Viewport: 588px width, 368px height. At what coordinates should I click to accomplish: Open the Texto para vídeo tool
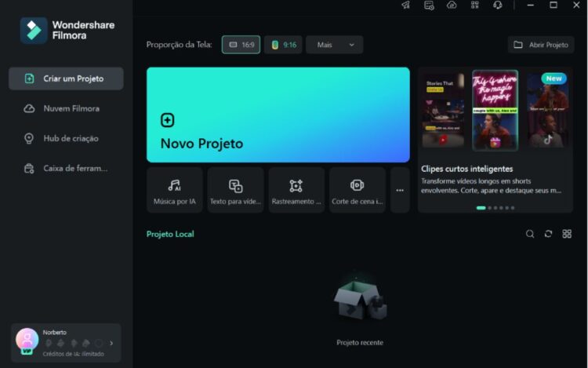235,190
